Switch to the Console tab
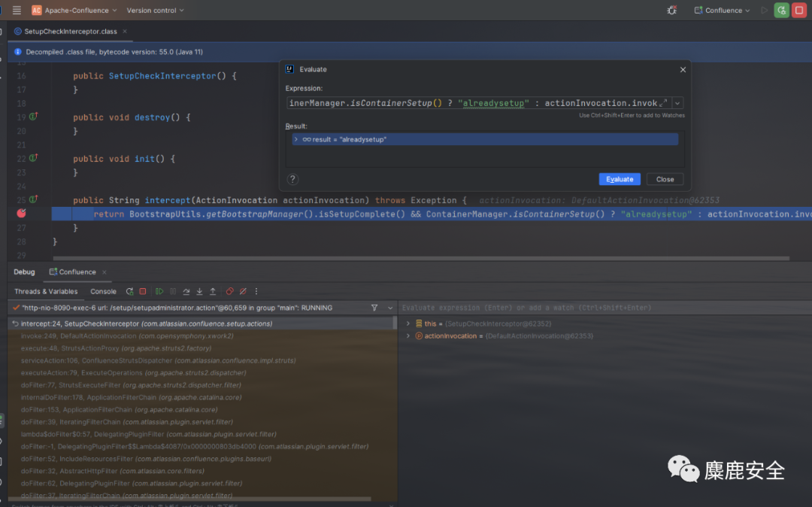 (103, 292)
